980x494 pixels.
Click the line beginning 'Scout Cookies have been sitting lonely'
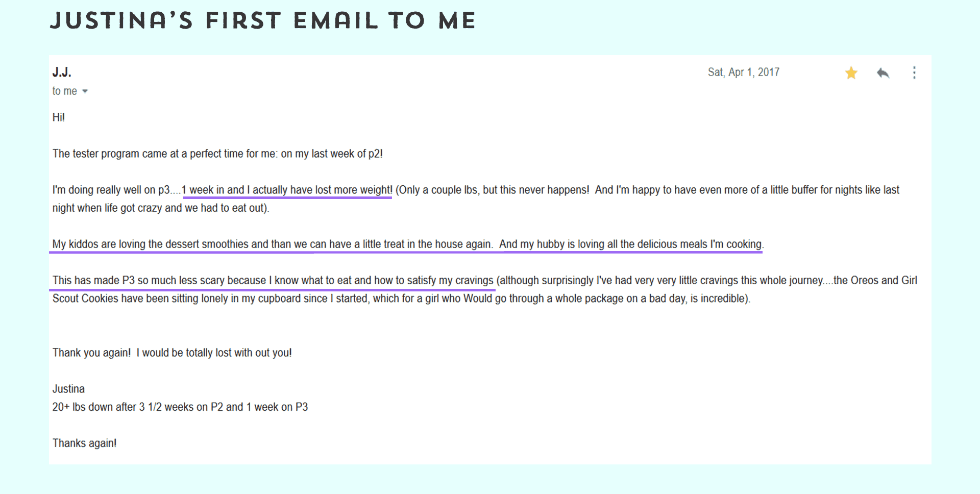coord(401,298)
